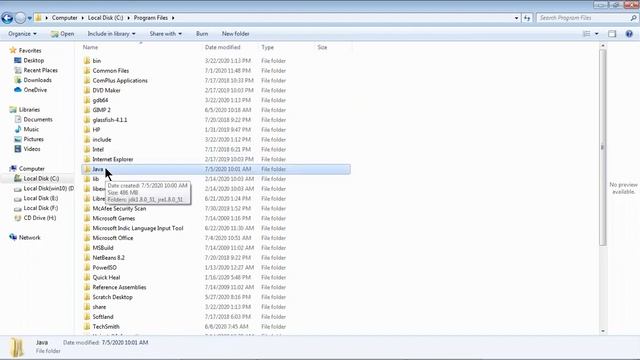
Task: Create a New folder from toolbar
Action: pos(236,34)
